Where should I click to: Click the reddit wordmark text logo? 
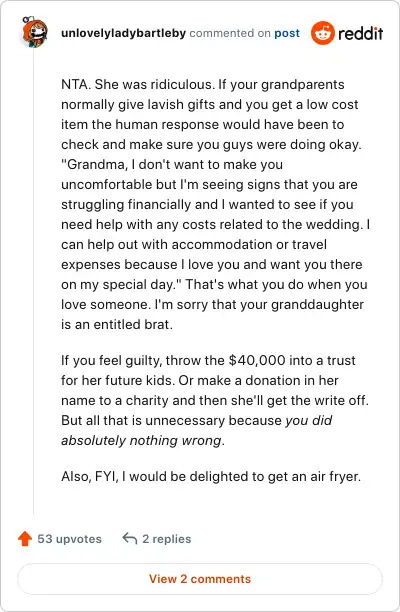click(x=360, y=33)
